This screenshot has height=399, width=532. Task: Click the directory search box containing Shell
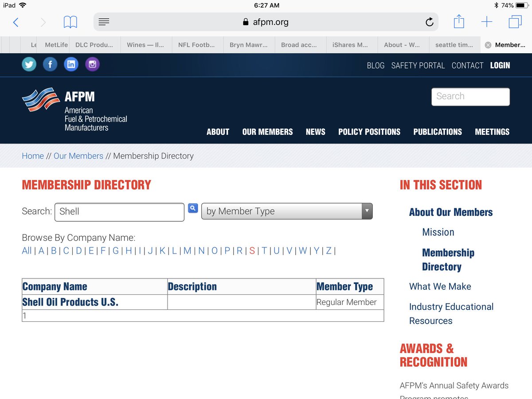point(119,212)
